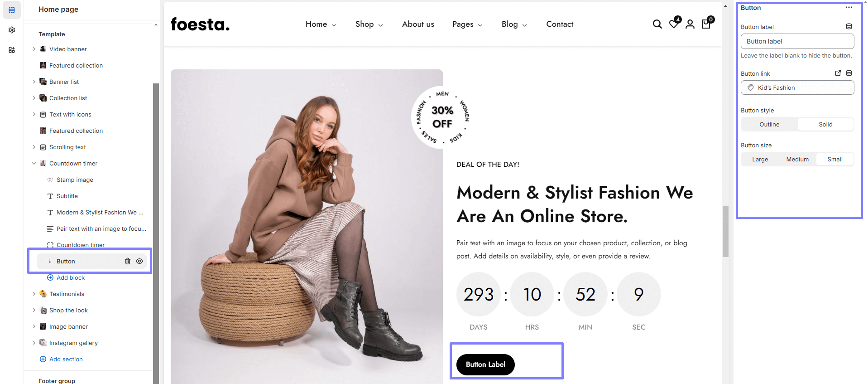Image resolution: width=868 pixels, height=384 pixels.
Task: Open the shopping cart bag icon
Action: pos(706,24)
